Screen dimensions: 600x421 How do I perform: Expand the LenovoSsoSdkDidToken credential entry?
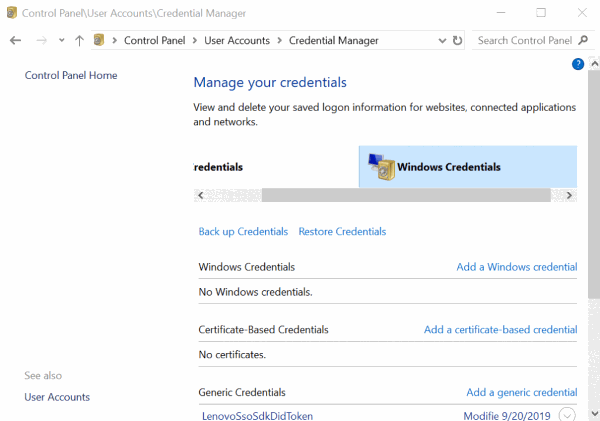[x=568, y=416]
